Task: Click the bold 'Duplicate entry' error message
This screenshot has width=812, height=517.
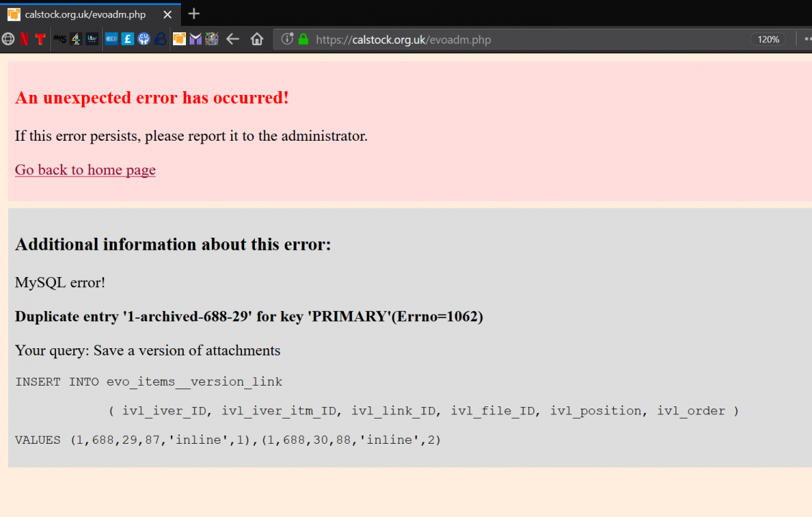Action: click(x=249, y=317)
